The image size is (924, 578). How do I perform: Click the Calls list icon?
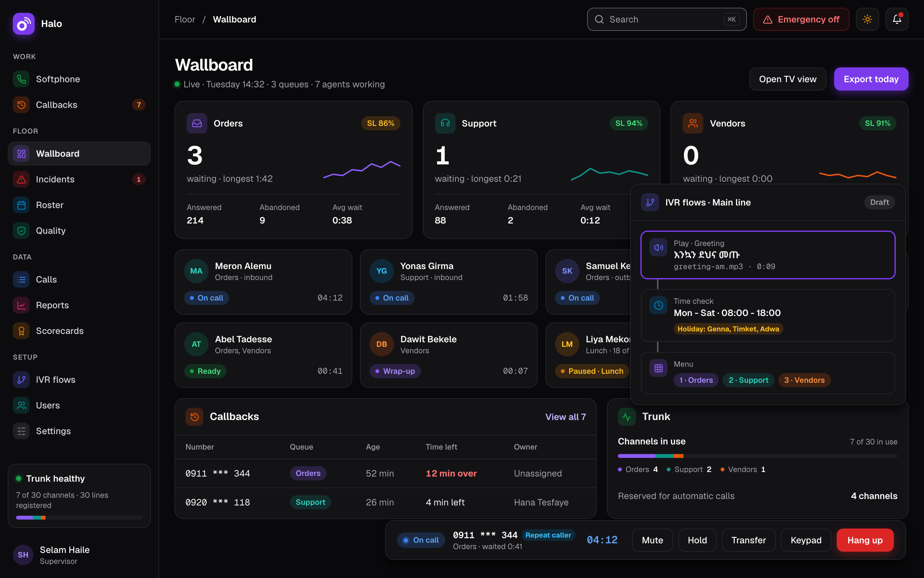[x=21, y=279]
